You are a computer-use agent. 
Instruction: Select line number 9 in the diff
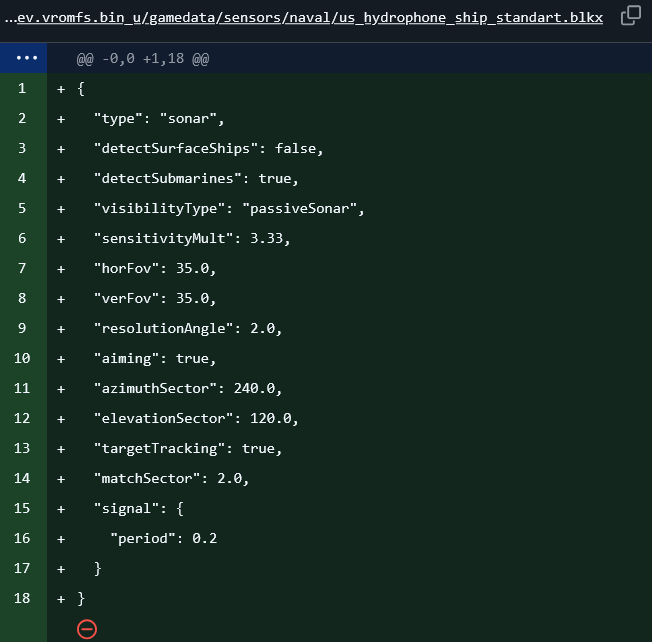point(23,329)
